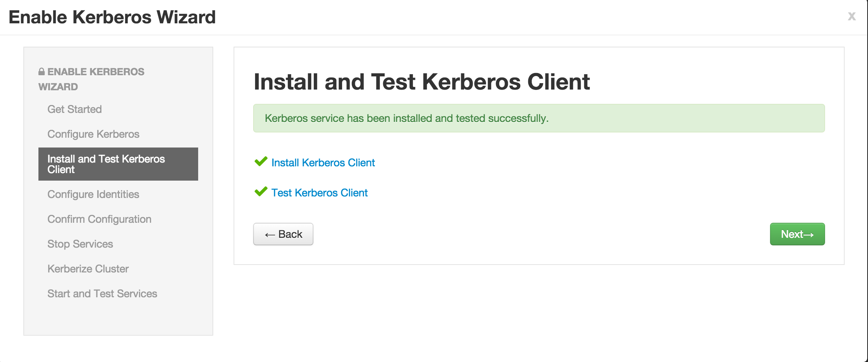Click the green checkmark beside Test Kerberos Client
The image size is (868, 362).
tap(261, 192)
